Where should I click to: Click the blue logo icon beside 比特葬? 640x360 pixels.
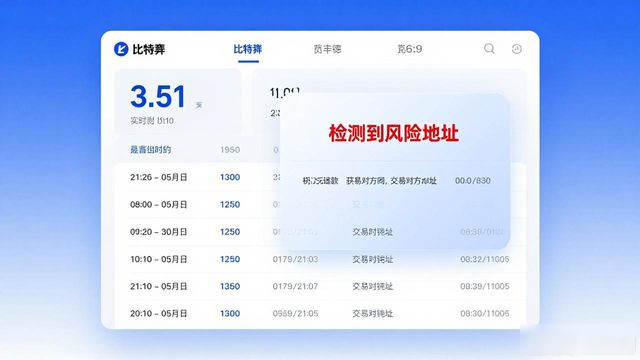click(121, 49)
